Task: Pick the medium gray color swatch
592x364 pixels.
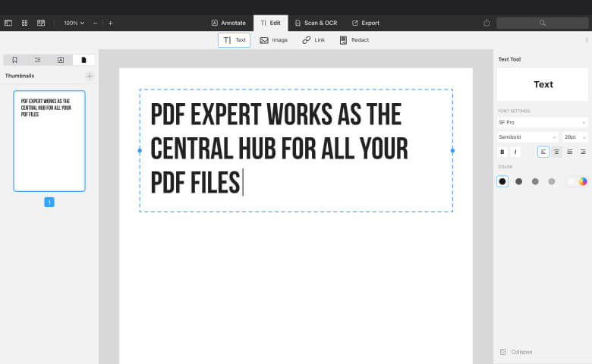Action: pyautogui.click(x=535, y=181)
